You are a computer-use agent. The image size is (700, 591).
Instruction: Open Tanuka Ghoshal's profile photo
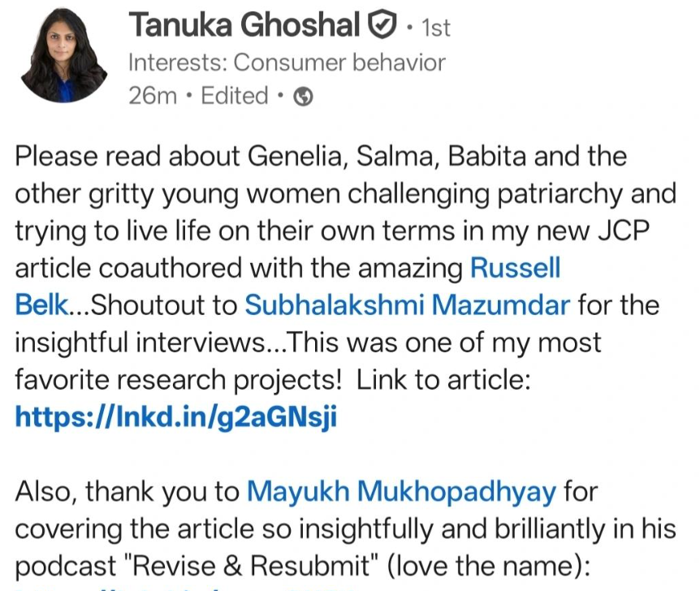(63, 59)
